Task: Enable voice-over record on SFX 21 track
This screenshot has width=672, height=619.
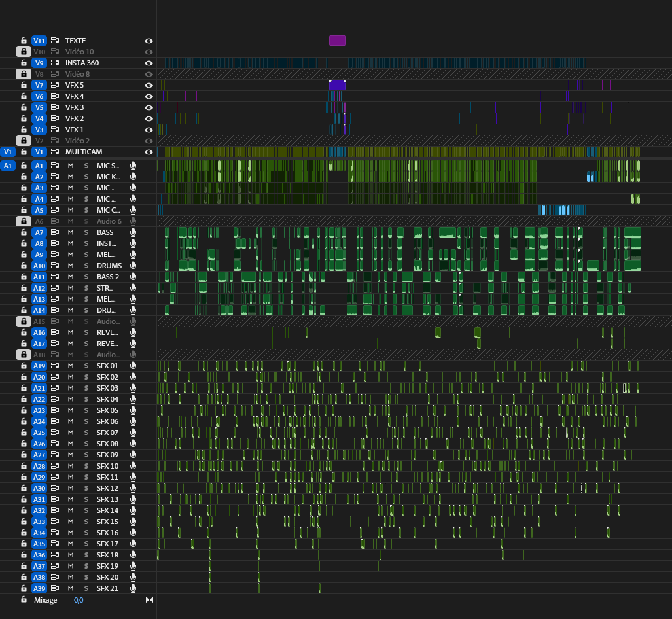Action: (133, 588)
